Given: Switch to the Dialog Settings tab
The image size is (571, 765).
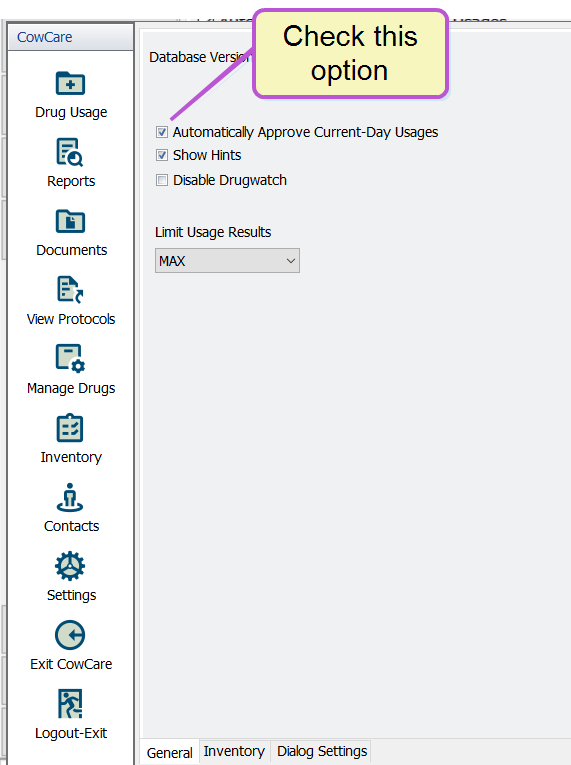Looking at the screenshot, I should point(322,751).
